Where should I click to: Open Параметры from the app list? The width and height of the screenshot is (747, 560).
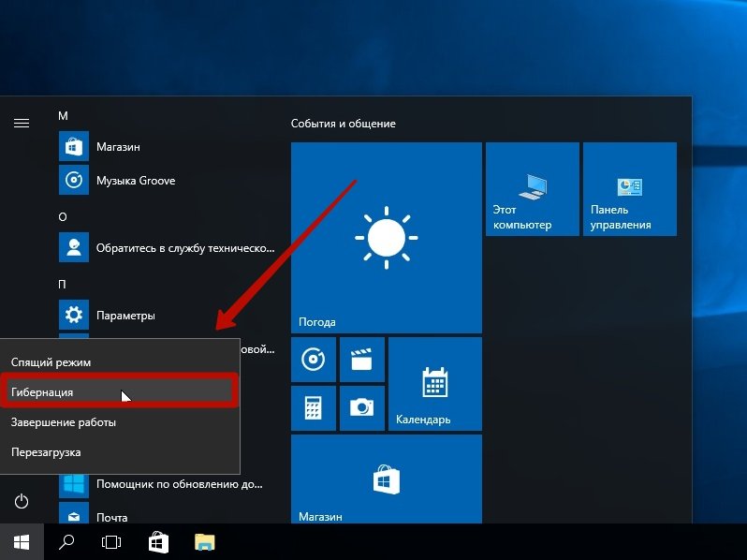click(x=125, y=316)
